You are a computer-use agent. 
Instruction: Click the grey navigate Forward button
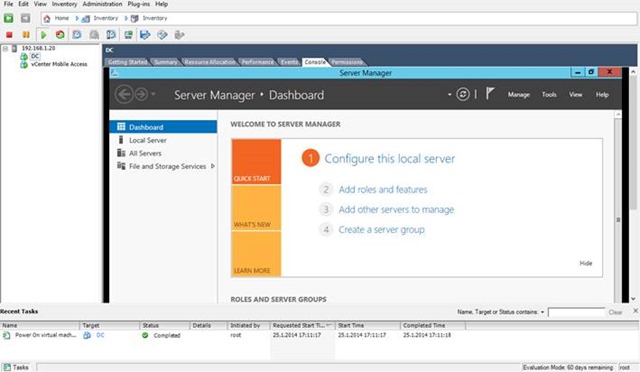pyautogui.click(x=25, y=18)
